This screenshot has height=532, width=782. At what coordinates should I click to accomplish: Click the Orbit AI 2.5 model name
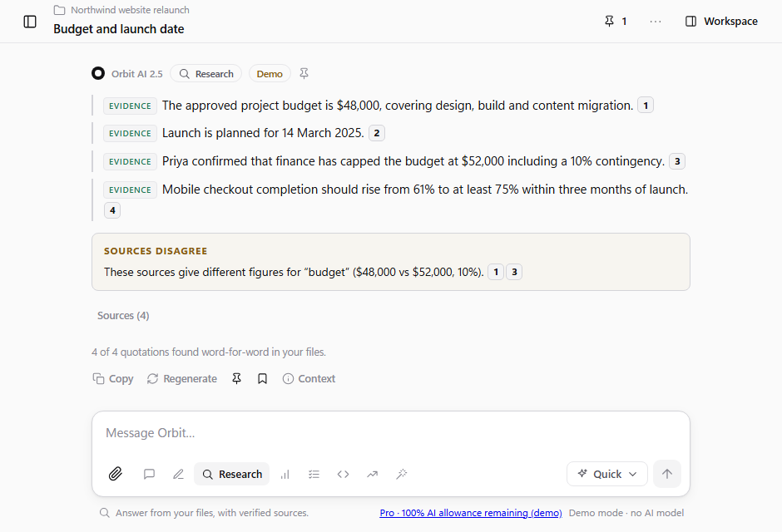(137, 74)
